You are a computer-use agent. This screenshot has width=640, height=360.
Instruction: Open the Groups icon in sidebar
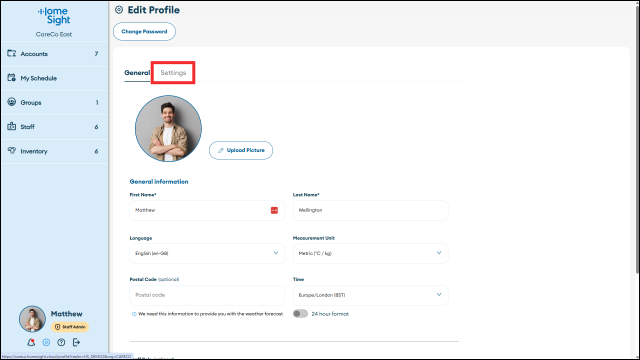(12, 102)
